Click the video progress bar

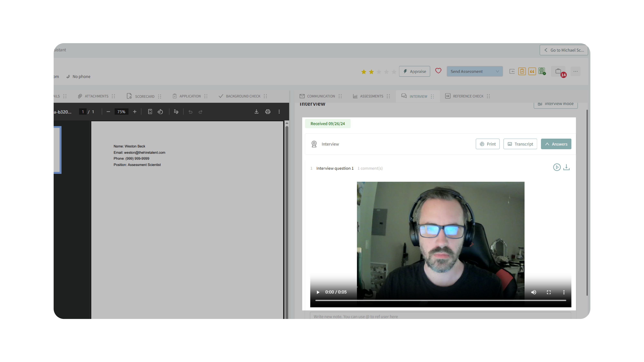(x=440, y=300)
